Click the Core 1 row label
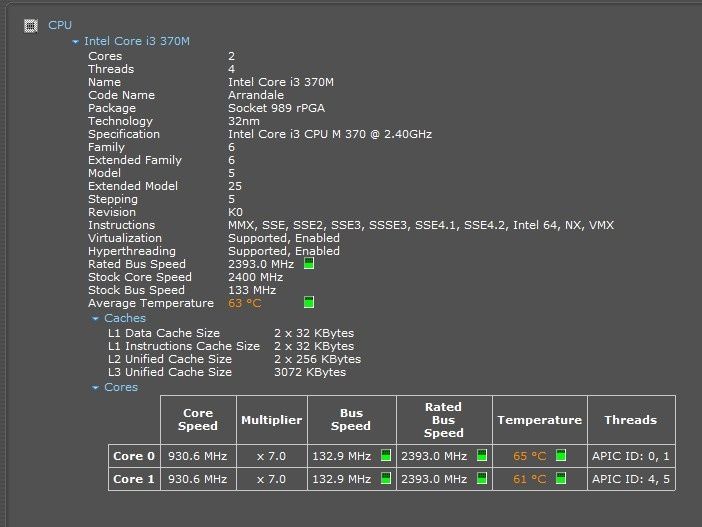Image resolution: width=702 pixels, height=527 pixels. tap(134, 479)
